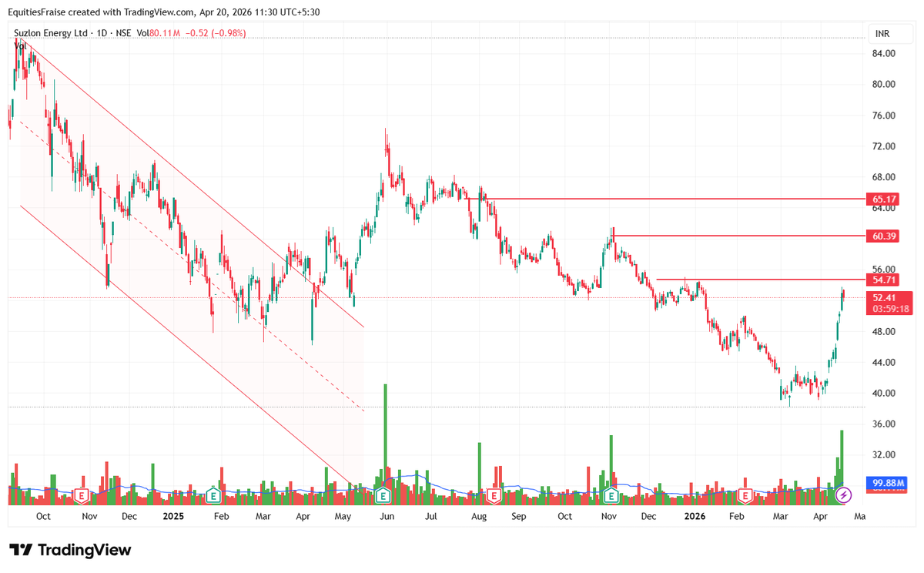Viewport: 924px width, 573px height.
Task: Open the green earnings marker near Feb 2025
Action: pos(214,494)
